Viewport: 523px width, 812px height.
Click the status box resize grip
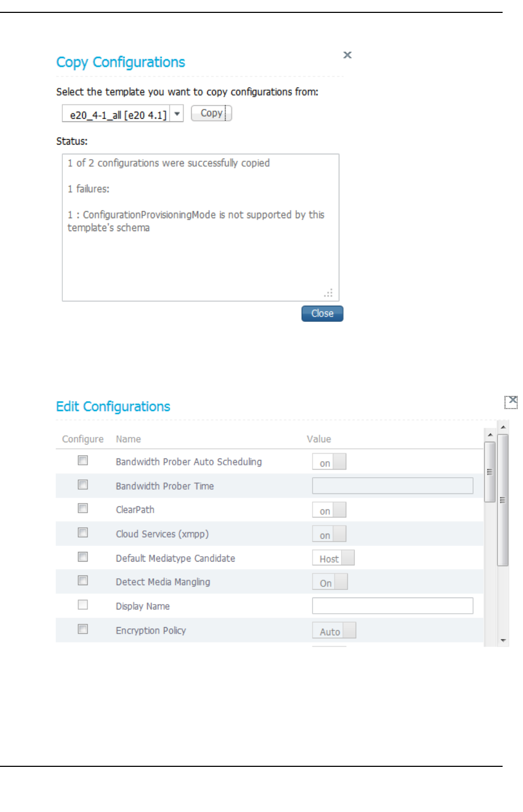(329, 293)
